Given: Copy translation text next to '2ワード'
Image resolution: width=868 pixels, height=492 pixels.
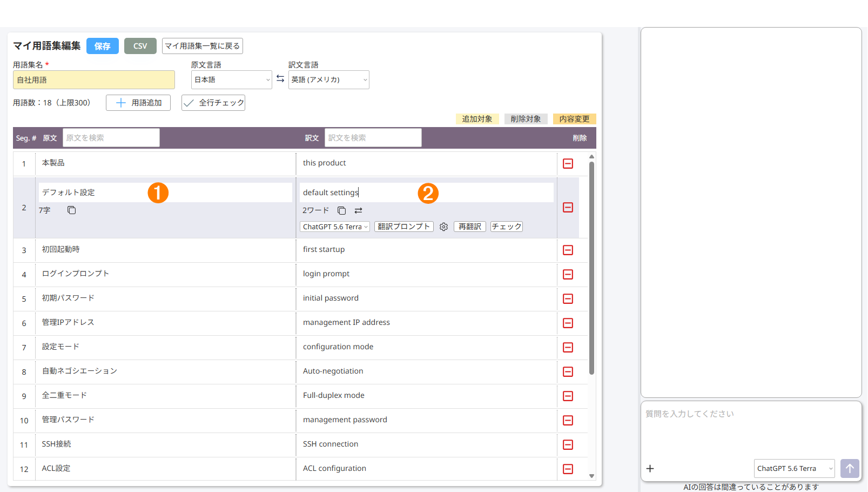Looking at the screenshot, I should pos(341,210).
